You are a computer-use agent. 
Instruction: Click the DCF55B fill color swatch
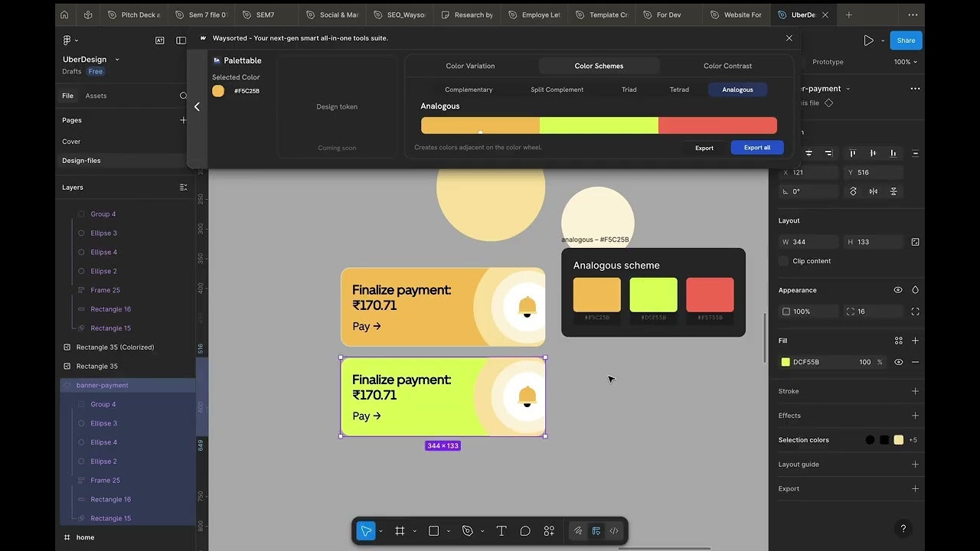click(786, 362)
